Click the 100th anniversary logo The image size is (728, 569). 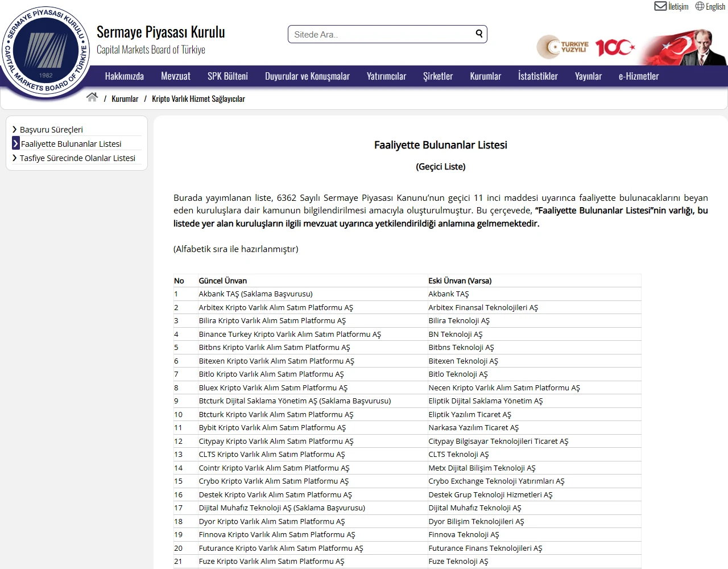coord(615,47)
